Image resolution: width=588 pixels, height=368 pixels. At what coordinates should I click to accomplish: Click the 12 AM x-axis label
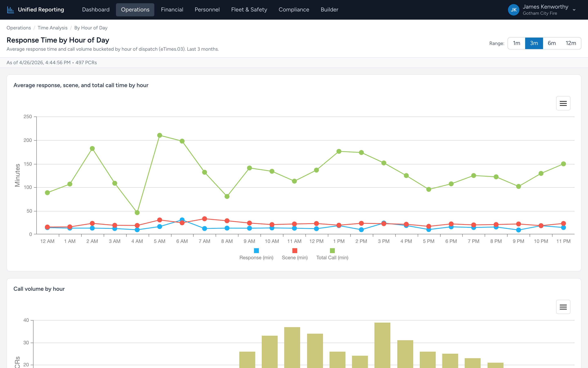[x=47, y=241]
